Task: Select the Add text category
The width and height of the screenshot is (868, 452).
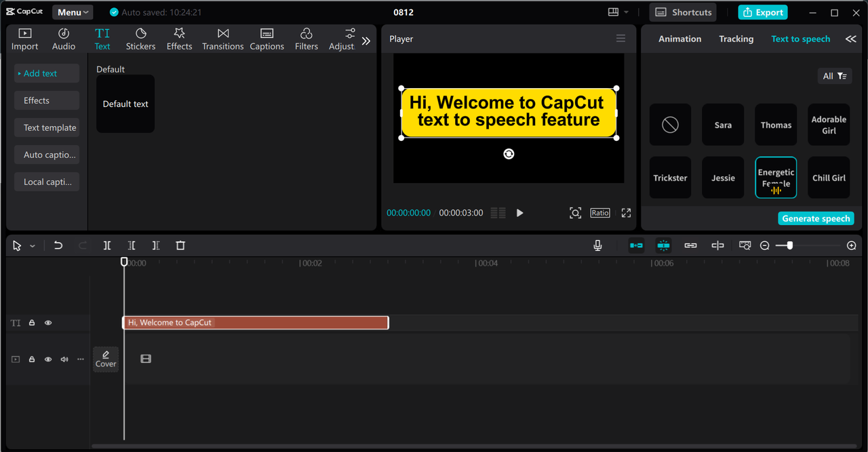Action: coord(47,73)
